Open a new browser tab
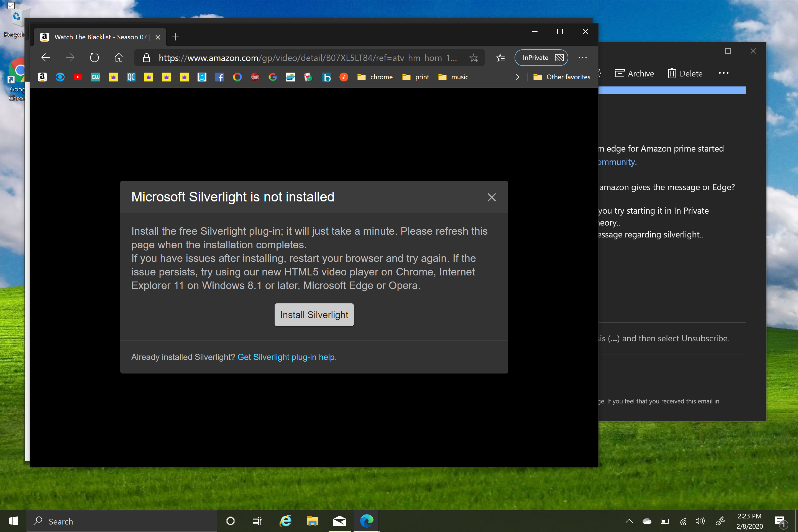 (175, 37)
